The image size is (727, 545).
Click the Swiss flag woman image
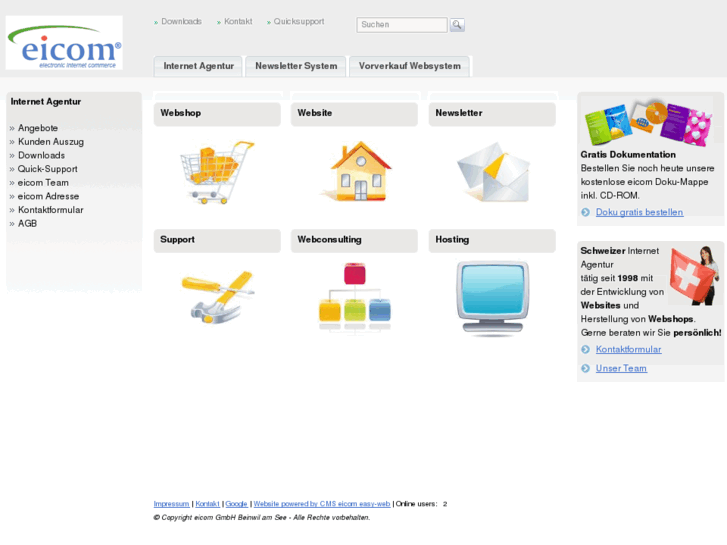coord(694,276)
